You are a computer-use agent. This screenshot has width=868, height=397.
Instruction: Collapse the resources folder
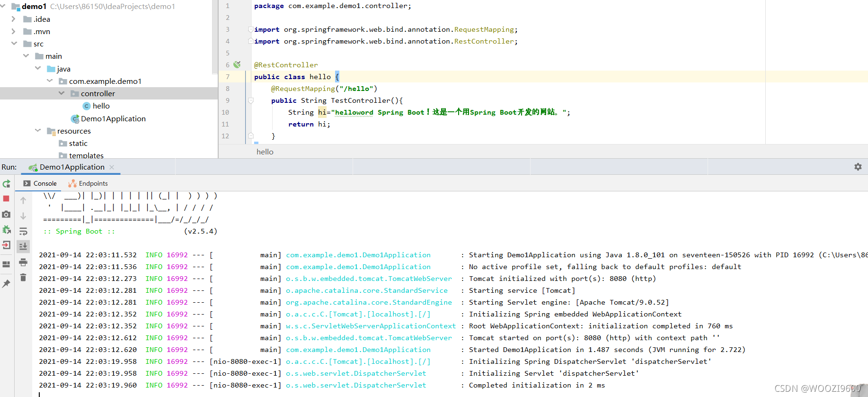pos(38,131)
